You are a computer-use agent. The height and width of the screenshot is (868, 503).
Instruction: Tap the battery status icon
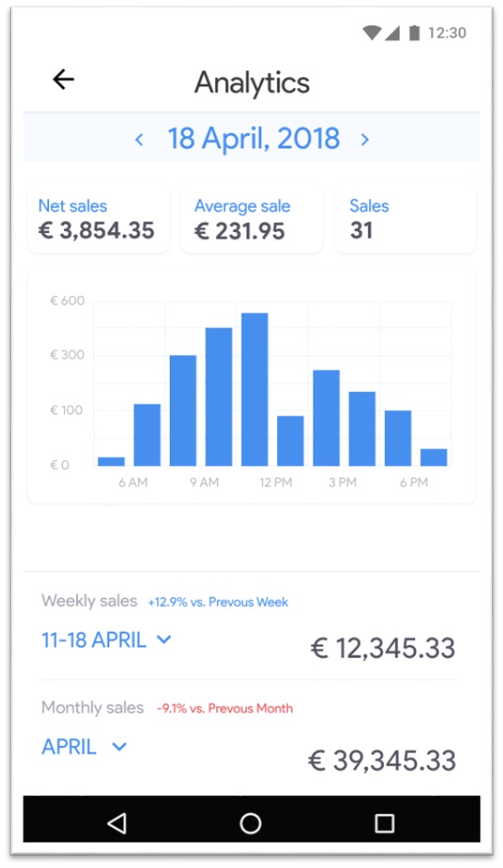tap(414, 33)
